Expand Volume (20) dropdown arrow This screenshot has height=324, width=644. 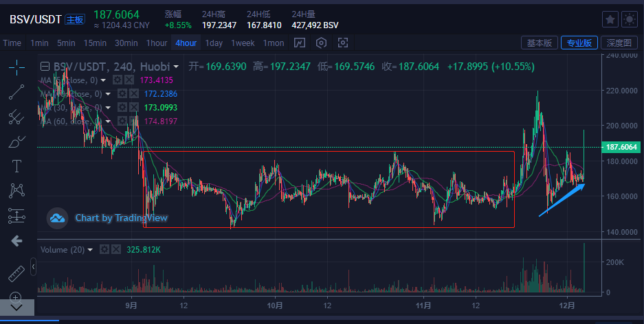click(90, 250)
